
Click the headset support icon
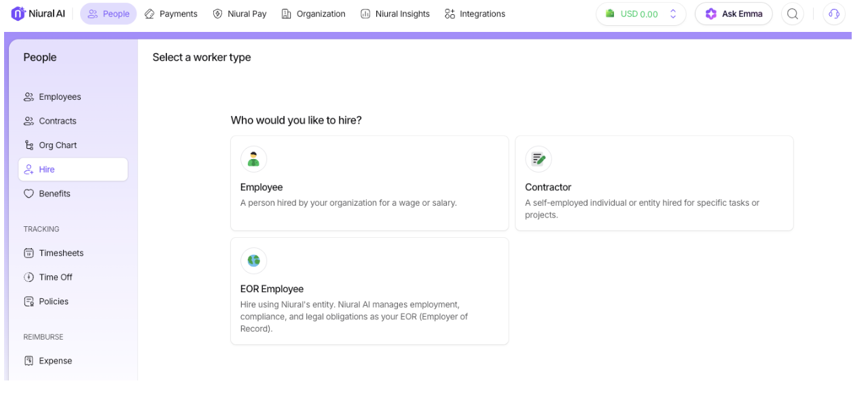(x=833, y=14)
